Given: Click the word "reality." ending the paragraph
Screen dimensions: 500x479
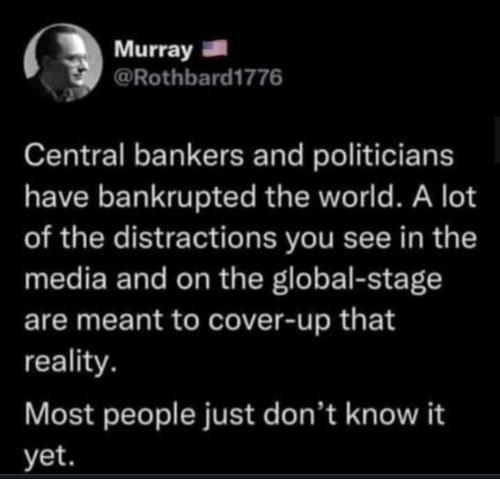Looking at the screenshot, I should pyautogui.click(x=71, y=362).
